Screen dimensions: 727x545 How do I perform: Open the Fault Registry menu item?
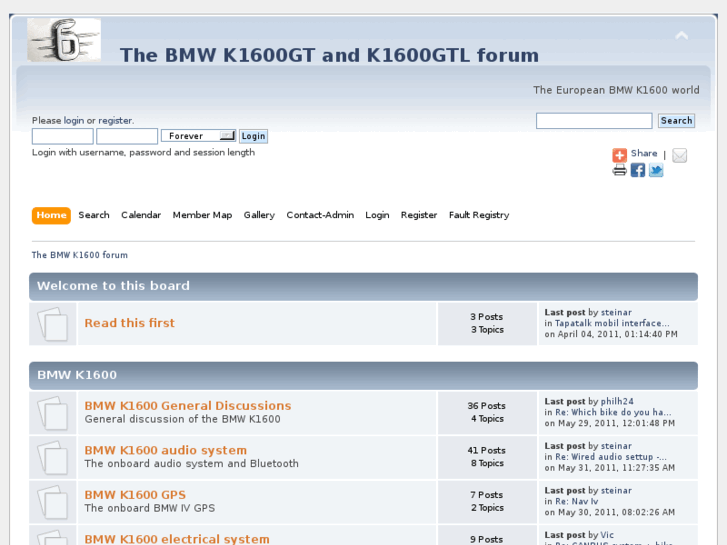coord(479,215)
